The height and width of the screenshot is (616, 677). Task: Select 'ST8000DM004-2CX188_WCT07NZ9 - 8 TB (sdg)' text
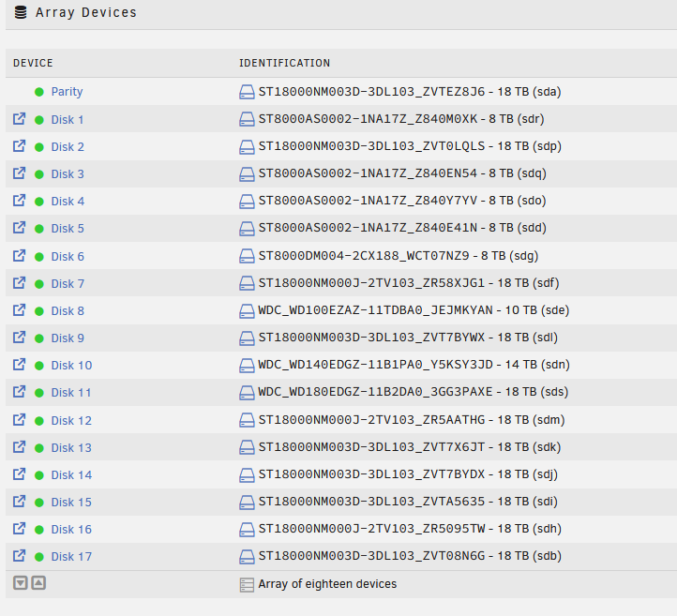[399, 256]
